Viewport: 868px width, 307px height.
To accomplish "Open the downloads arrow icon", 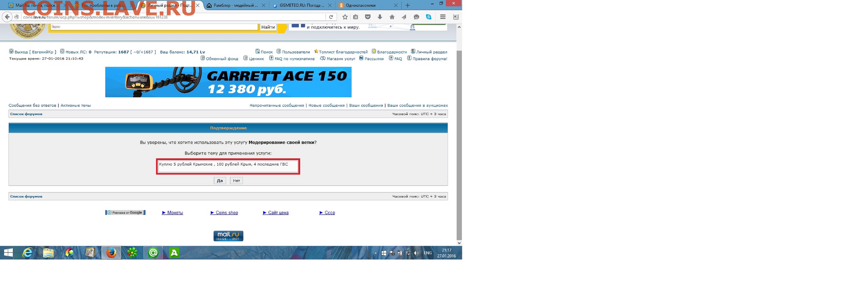I will [380, 17].
